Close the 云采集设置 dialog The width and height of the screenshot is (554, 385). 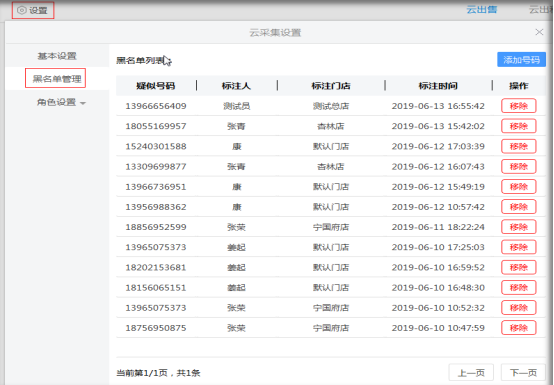[x=539, y=32]
